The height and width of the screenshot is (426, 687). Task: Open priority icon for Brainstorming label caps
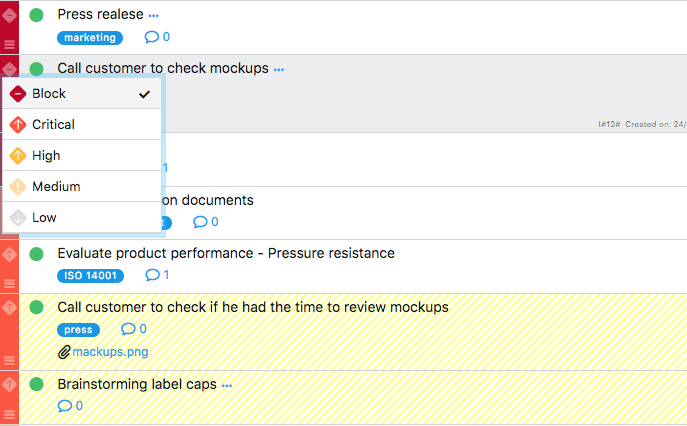tap(9, 384)
